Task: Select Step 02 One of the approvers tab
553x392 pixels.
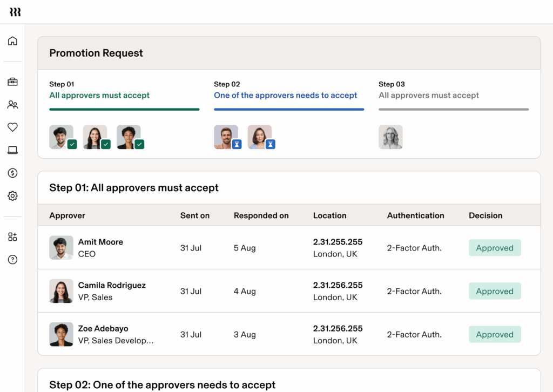Action: tap(285, 96)
